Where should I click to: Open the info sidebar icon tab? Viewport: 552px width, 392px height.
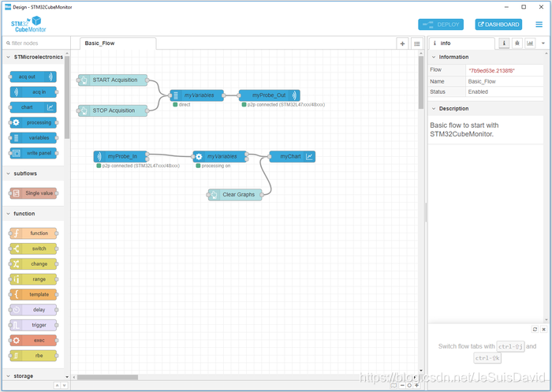click(504, 43)
